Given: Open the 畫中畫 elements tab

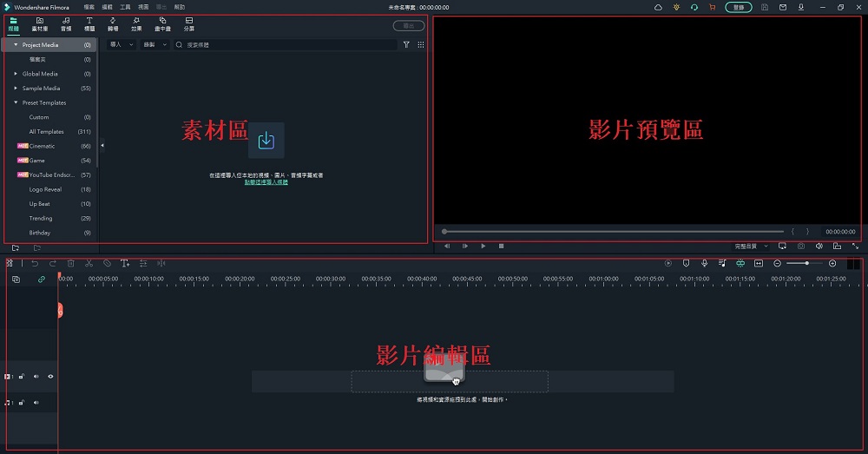Looking at the screenshot, I should (x=162, y=23).
